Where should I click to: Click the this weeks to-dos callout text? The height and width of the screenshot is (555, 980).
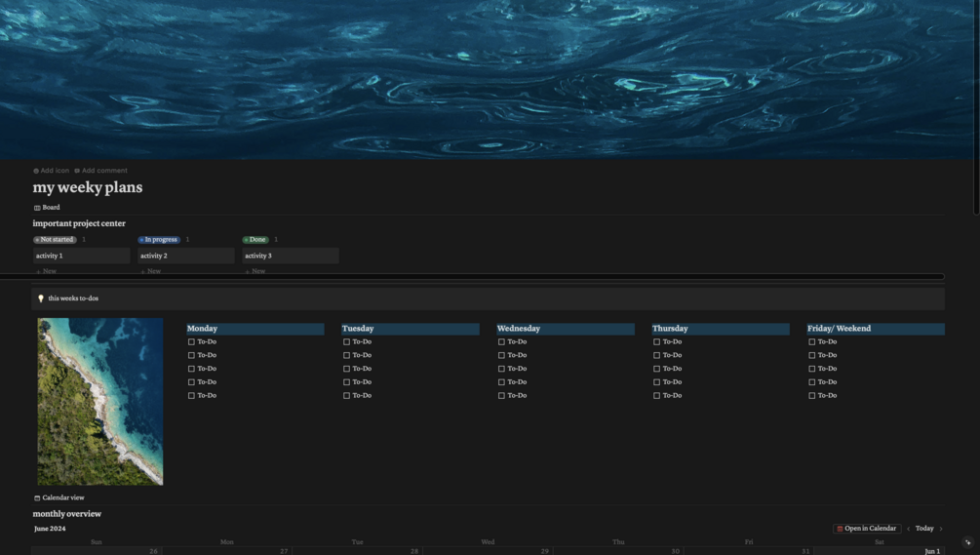coord(73,298)
